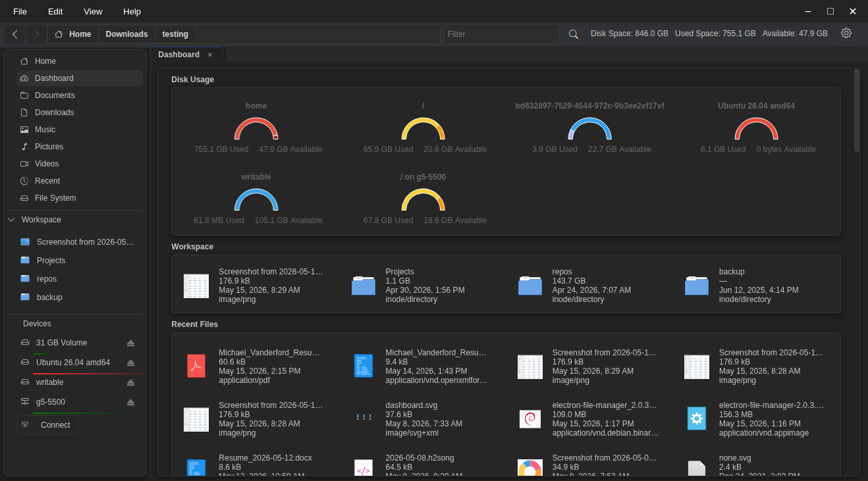
Task: Click the Screenshot from 2026-05-0 chart thumbnail
Action: point(530,468)
